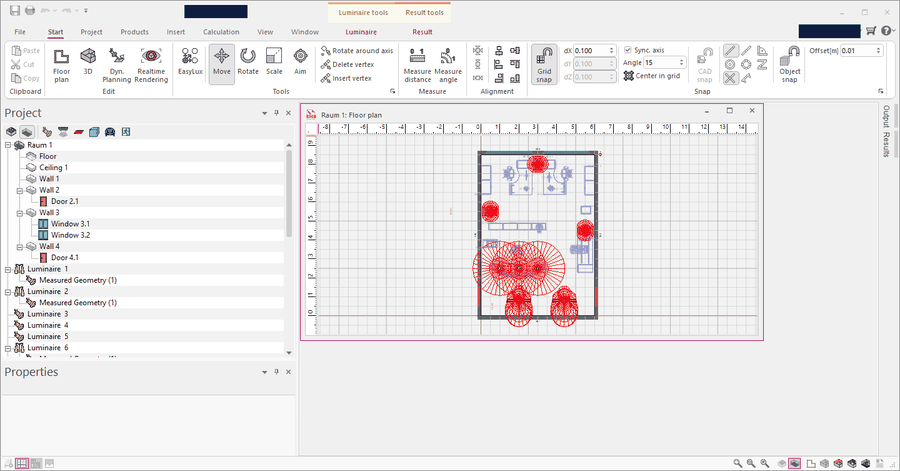Switch to the Calculation ribbon tab

coord(221,32)
